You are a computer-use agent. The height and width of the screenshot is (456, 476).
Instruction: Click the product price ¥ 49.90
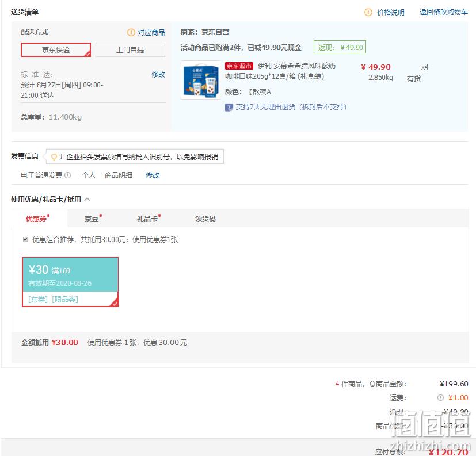tap(375, 67)
